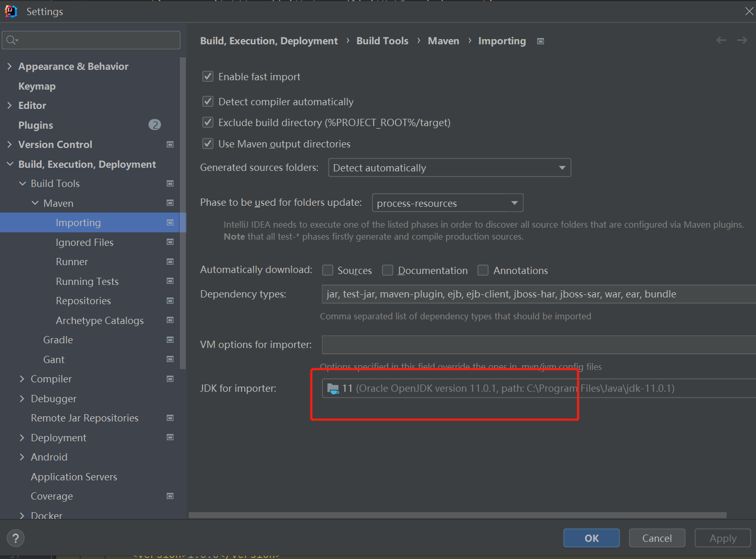Go to Maven breadcrumb
Viewport: 756px width, 559px height.
(x=443, y=41)
